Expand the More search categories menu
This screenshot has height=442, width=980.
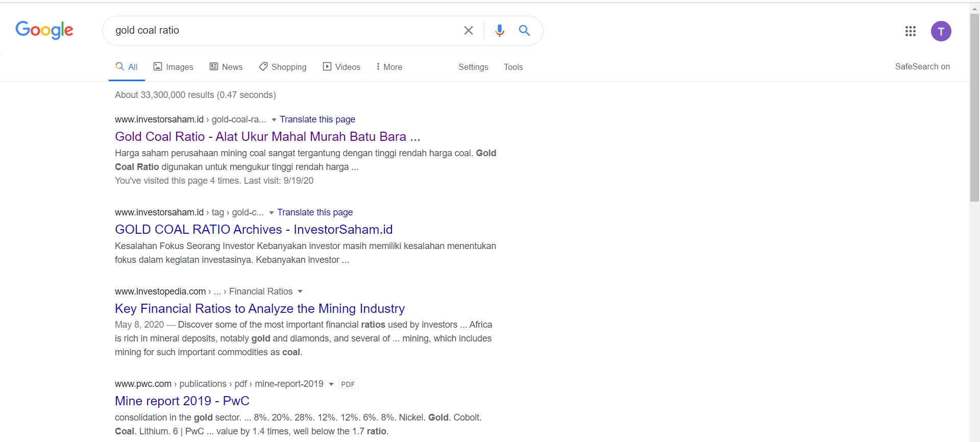pos(389,67)
